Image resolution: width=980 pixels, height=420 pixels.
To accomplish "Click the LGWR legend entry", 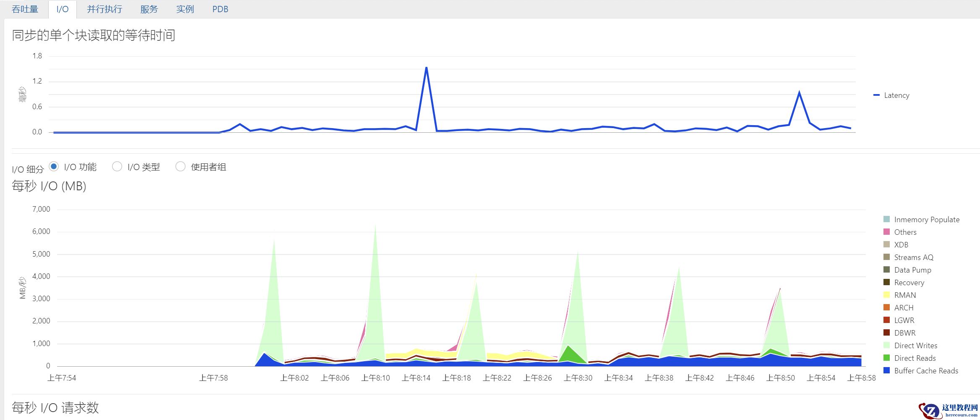I will coord(904,320).
